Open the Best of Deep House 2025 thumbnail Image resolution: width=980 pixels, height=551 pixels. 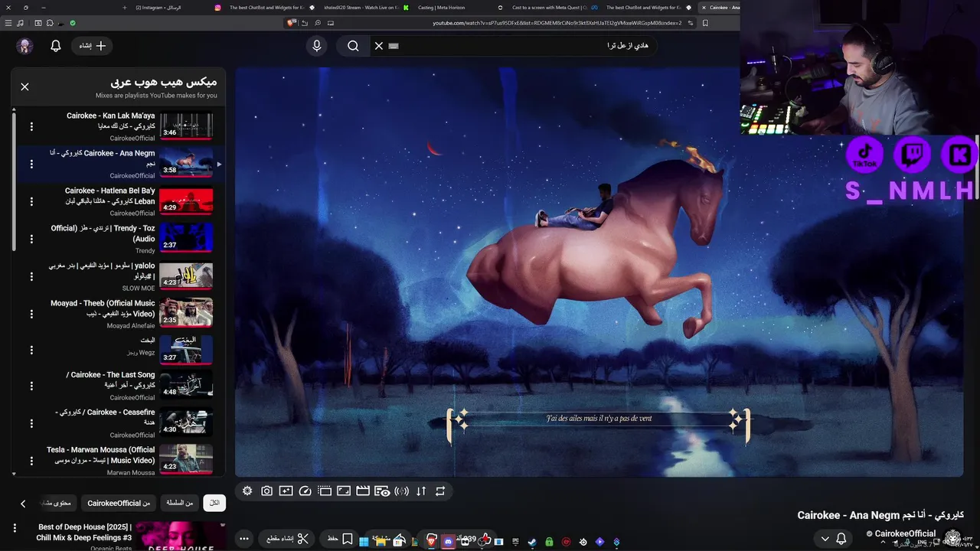coord(181,536)
